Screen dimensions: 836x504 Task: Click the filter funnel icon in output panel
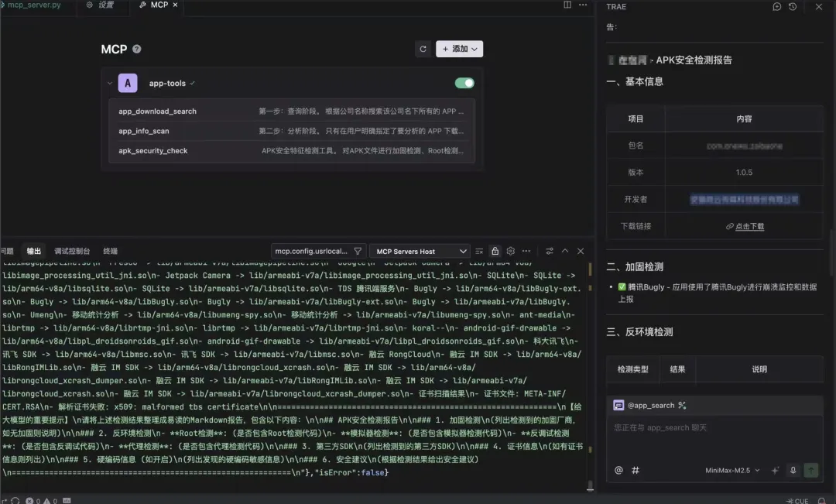click(358, 251)
